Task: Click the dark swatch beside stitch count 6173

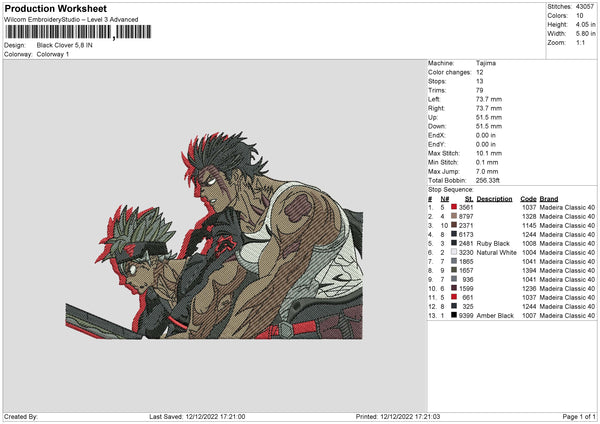Action: coord(454,234)
